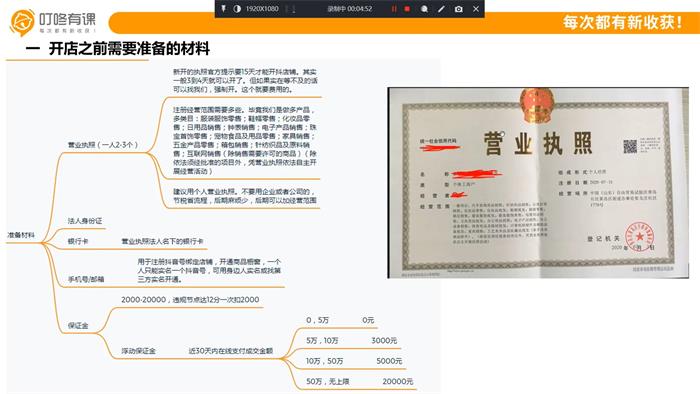
Task: Click the business license photo
Action: point(538,182)
